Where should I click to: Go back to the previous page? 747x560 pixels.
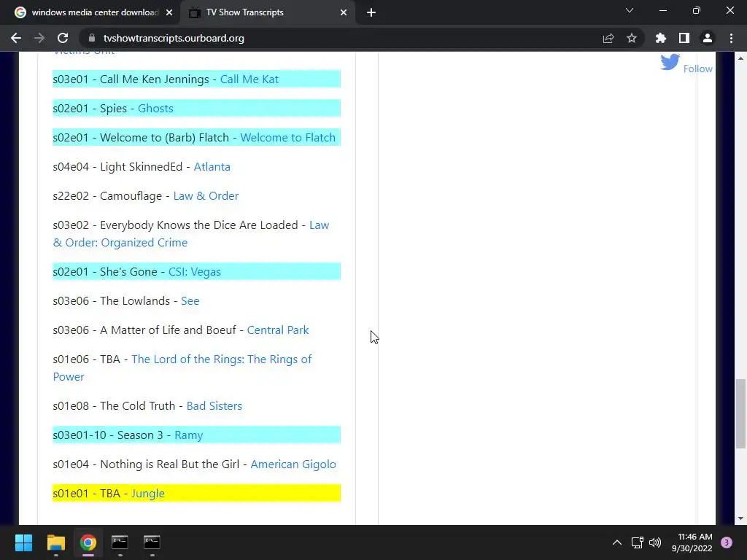16,38
